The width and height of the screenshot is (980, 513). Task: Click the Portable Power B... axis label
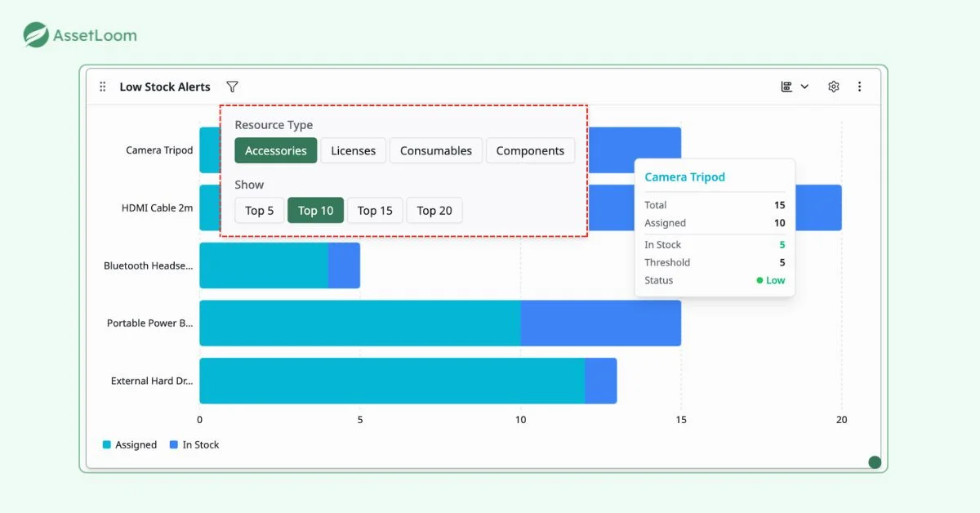150,323
